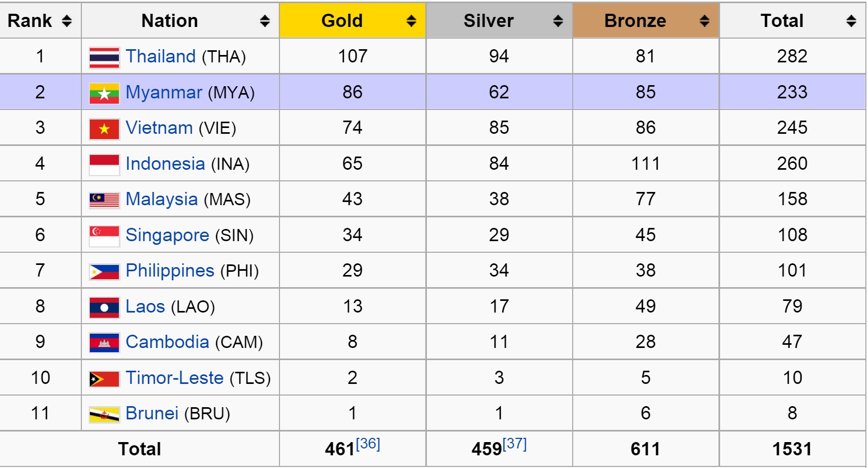Click the Brunei flag icon

[x=104, y=415]
